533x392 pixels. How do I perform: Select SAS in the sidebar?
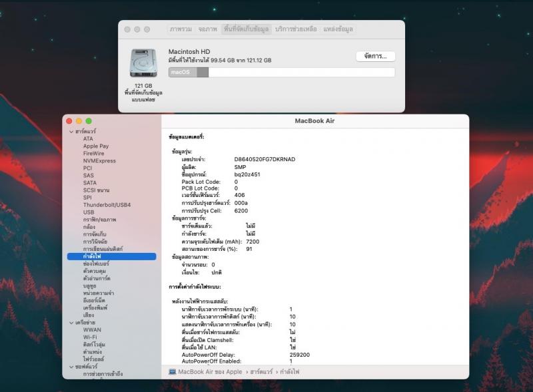point(89,175)
